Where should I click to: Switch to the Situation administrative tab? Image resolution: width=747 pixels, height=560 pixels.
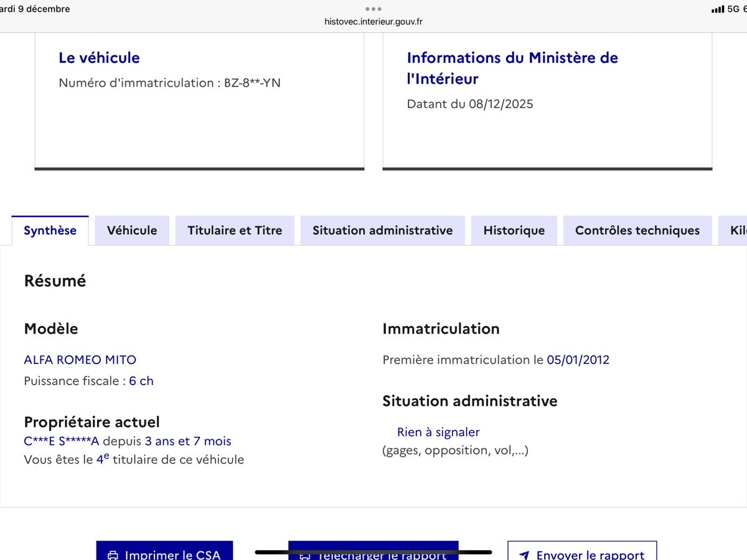click(382, 230)
